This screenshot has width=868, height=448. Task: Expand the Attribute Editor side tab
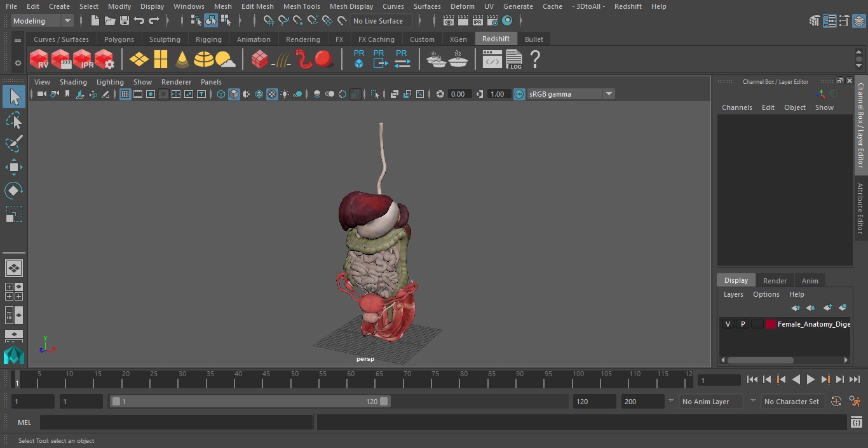[x=860, y=208]
